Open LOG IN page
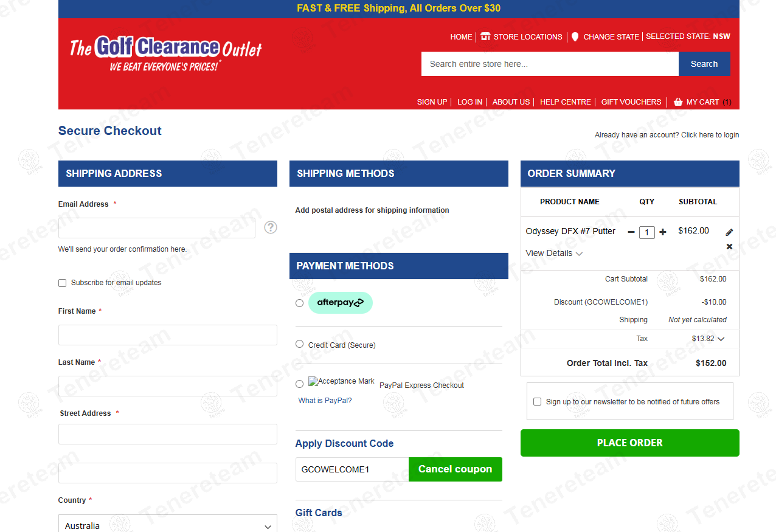 click(x=469, y=102)
